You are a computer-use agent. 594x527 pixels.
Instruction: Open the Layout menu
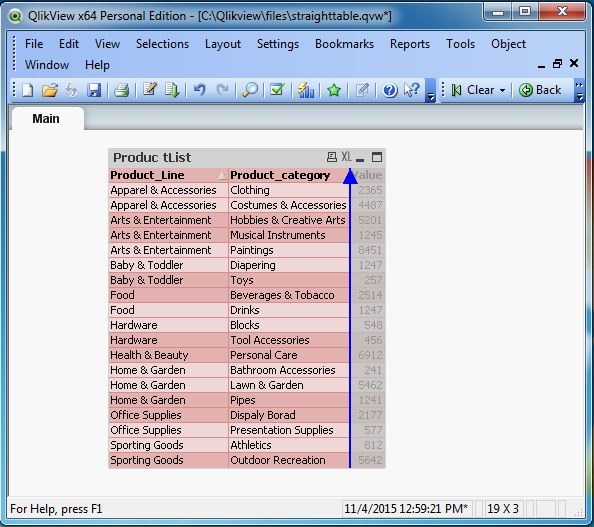click(223, 44)
